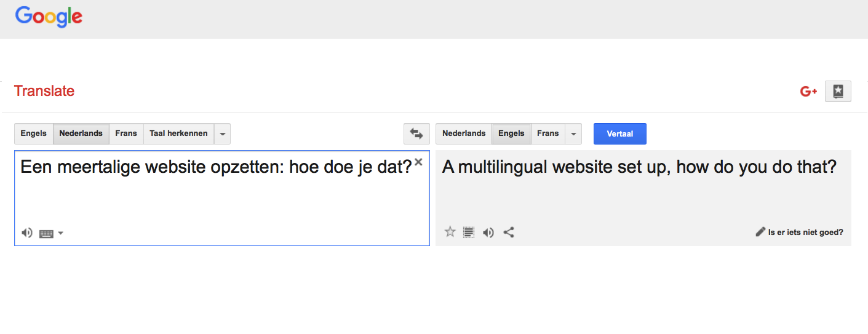868x334 pixels.
Task: Choose Frans as source language
Action: tap(126, 133)
